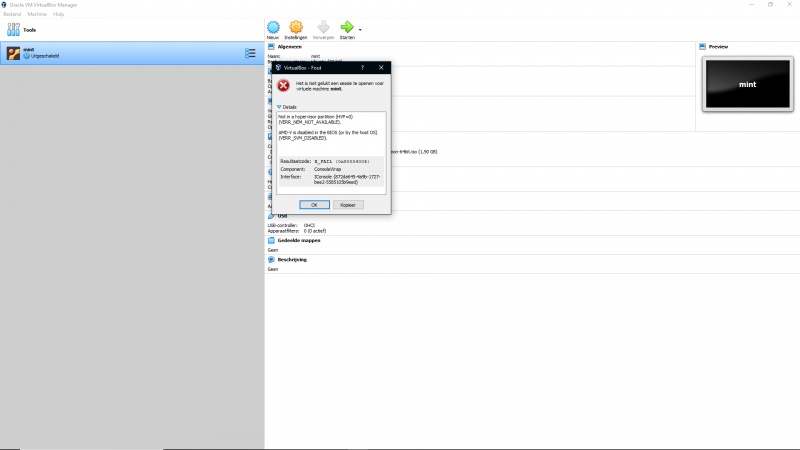Click OK in the error dialog
Screen dimensions: 800x450
(x=314, y=205)
